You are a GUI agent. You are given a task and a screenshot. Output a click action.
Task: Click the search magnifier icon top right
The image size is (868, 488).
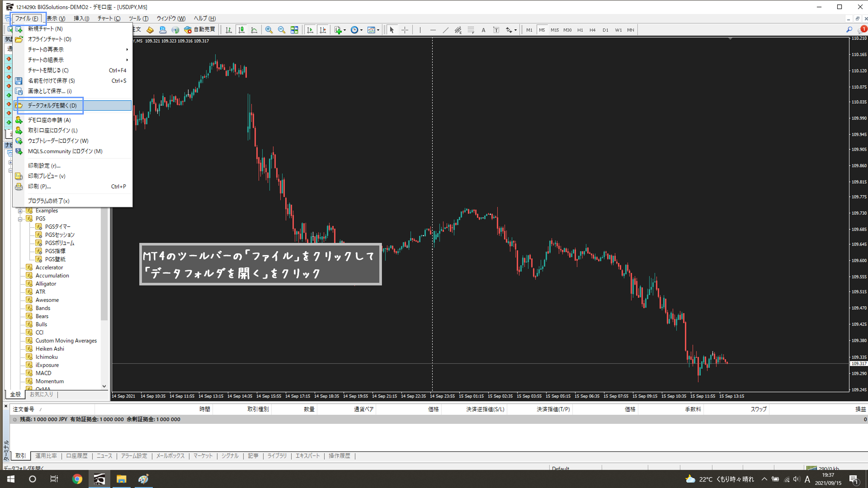849,30
